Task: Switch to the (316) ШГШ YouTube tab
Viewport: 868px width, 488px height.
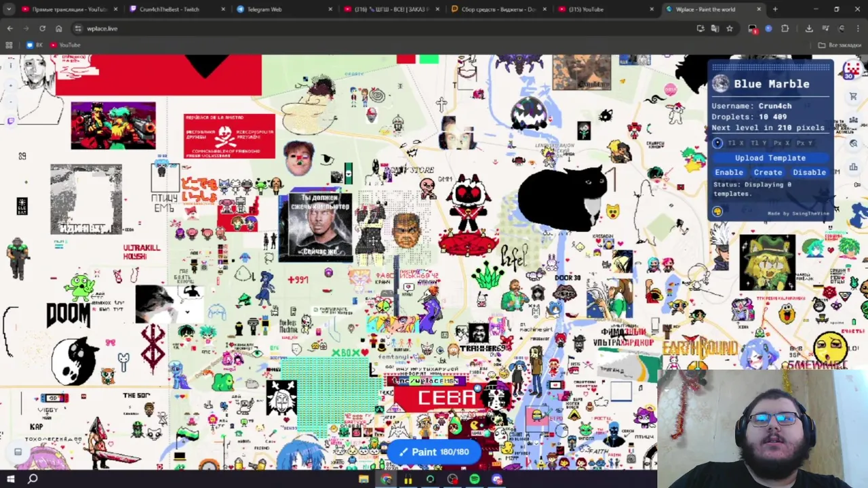Action: coord(392,9)
